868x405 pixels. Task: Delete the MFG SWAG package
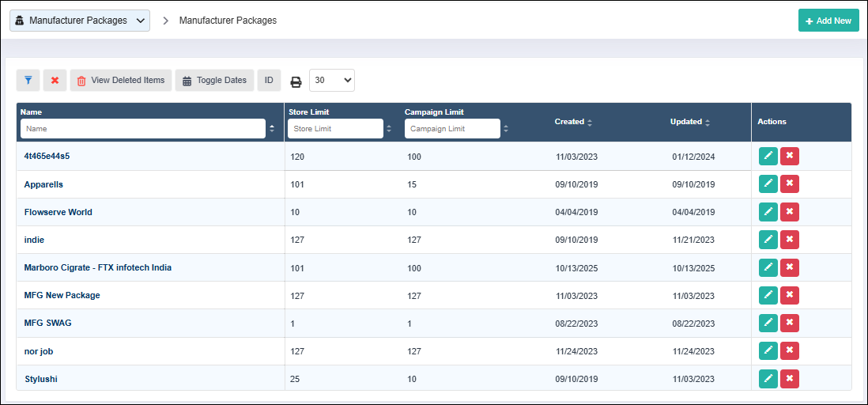point(789,323)
